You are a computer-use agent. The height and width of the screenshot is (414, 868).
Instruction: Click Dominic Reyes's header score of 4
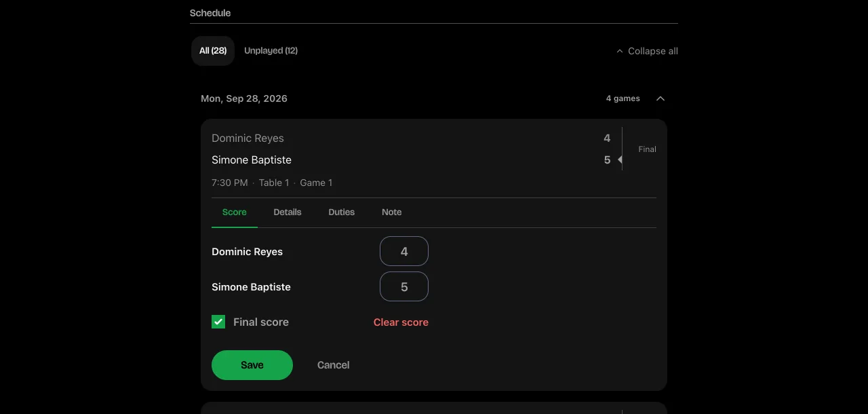607,138
